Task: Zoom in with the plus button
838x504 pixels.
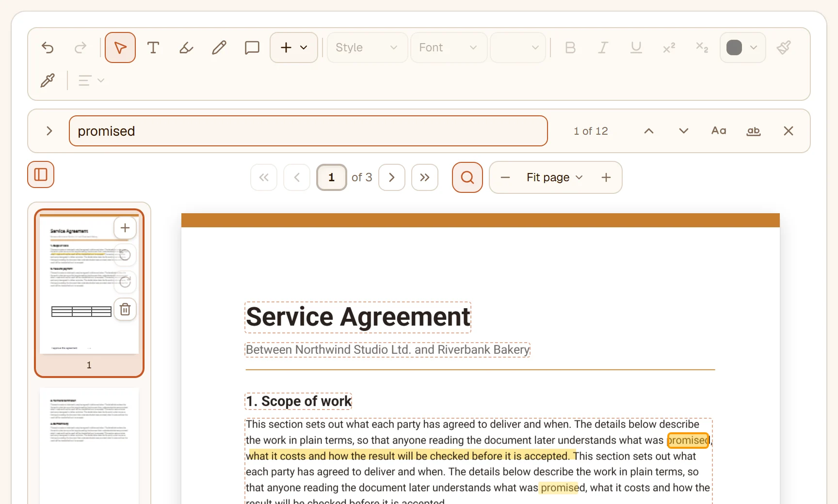Action: coord(606,177)
